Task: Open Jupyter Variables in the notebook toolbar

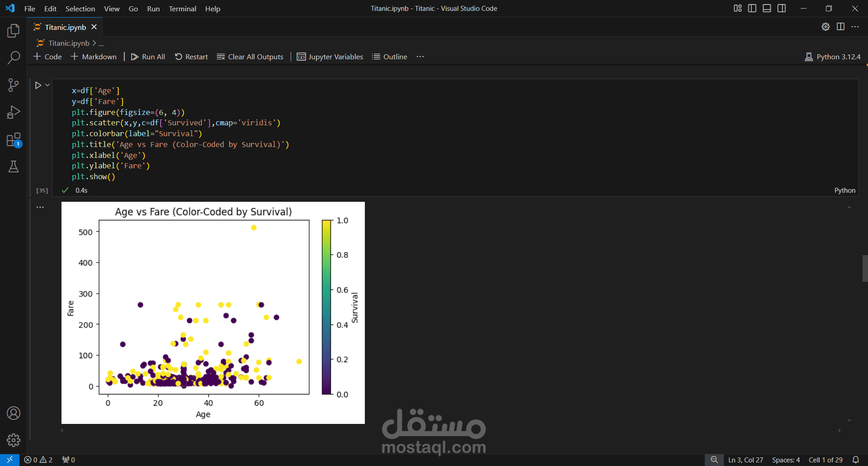Action: pos(330,57)
